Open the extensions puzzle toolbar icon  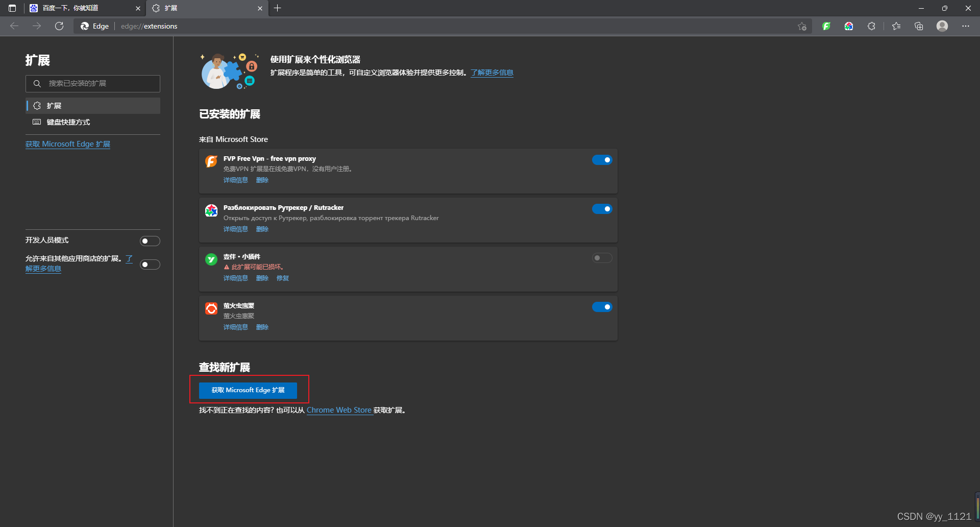click(871, 26)
